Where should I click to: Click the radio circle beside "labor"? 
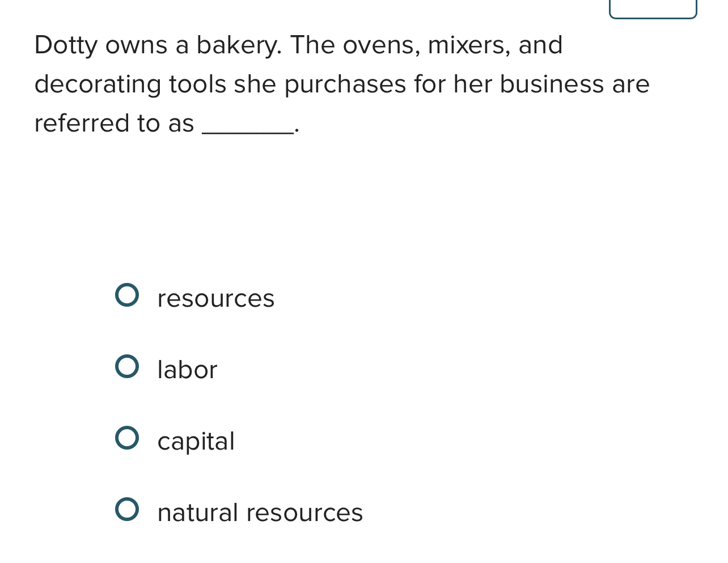pos(127,367)
